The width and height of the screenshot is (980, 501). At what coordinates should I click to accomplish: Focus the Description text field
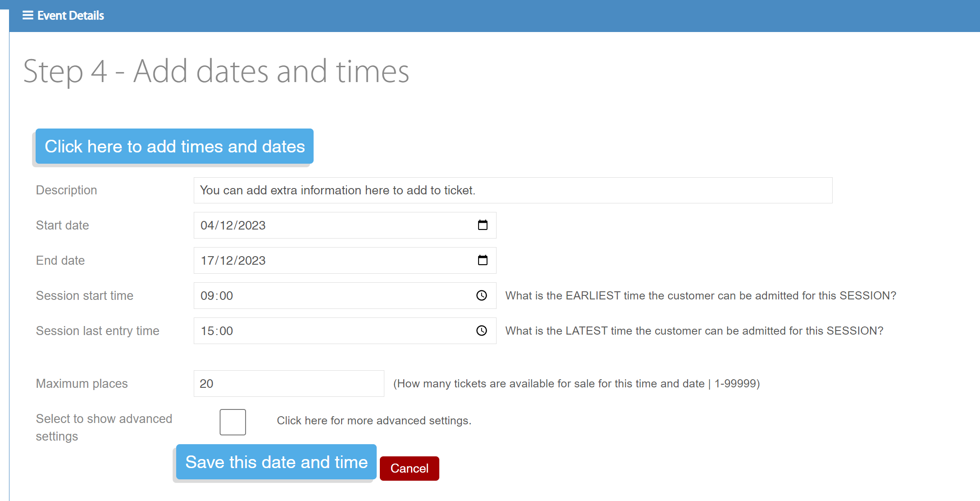click(x=512, y=190)
